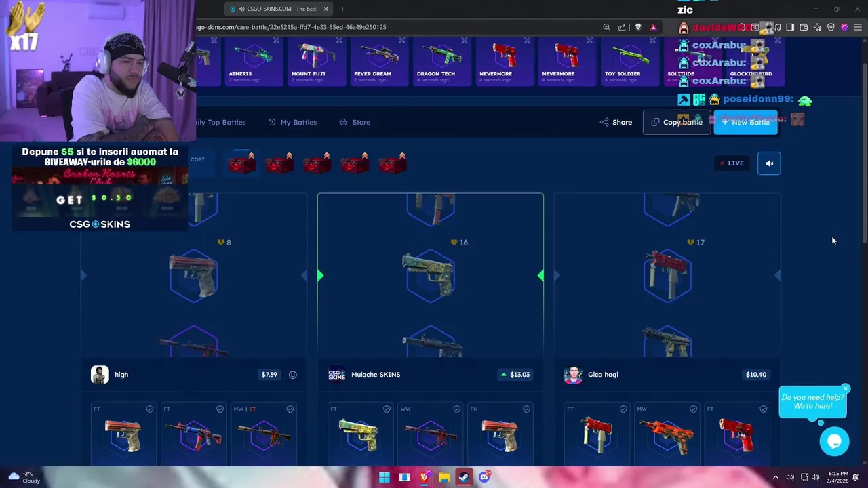Select high's MW ST rifle item card
868x488 pixels.
click(x=263, y=434)
